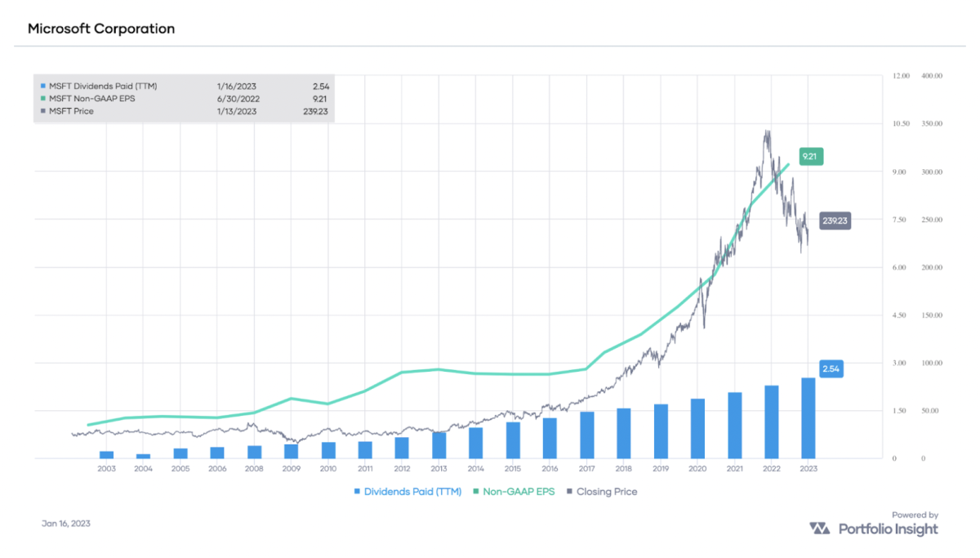Click the 350.00 price axis label

(932, 123)
